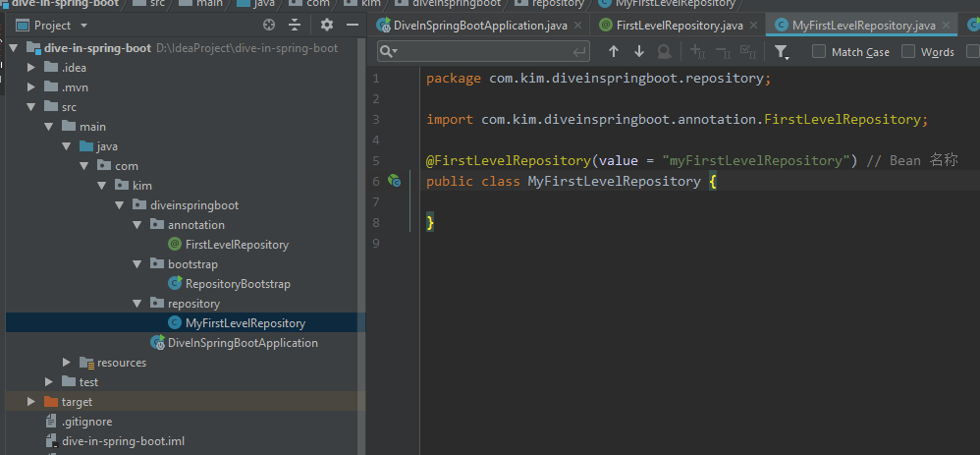The image size is (980, 455).
Task: Open the search filter funnel icon
Action: [x=781, y=51]
